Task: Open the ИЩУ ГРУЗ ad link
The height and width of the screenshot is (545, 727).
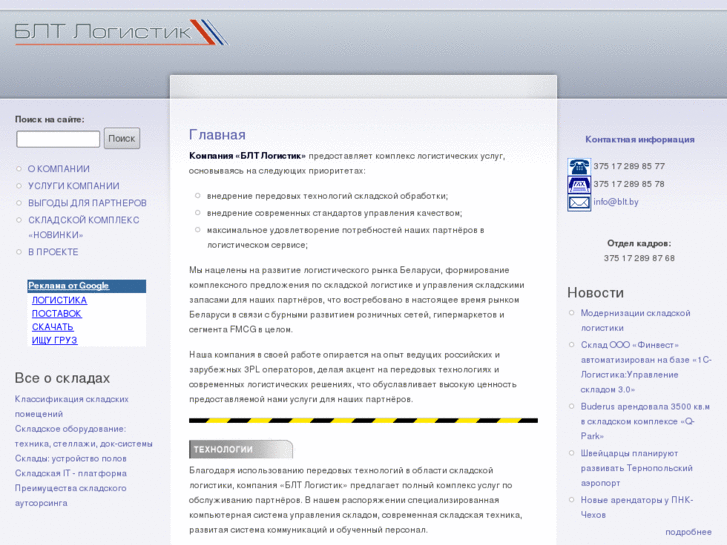Action: [x=54, y=340]
